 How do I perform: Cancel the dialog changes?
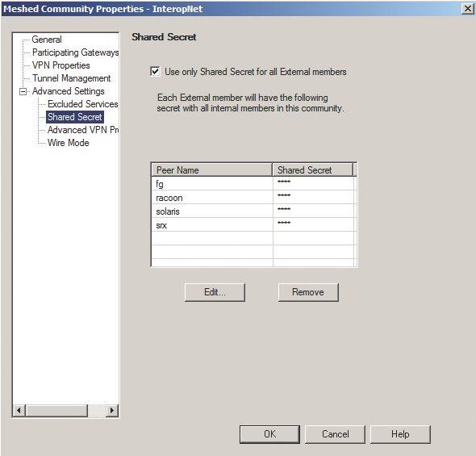[x=335, y=434]
